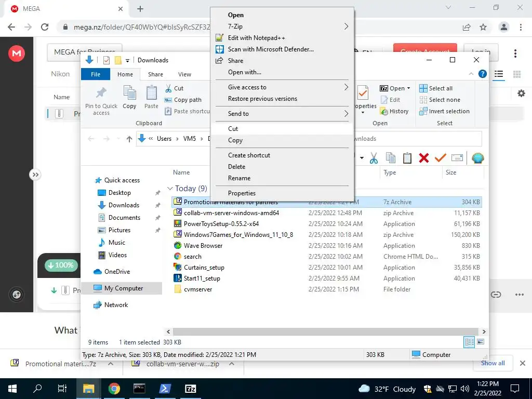532x399 pixels.
Task: Select Network in navigation pane
Action: click(x=116, y=304)
